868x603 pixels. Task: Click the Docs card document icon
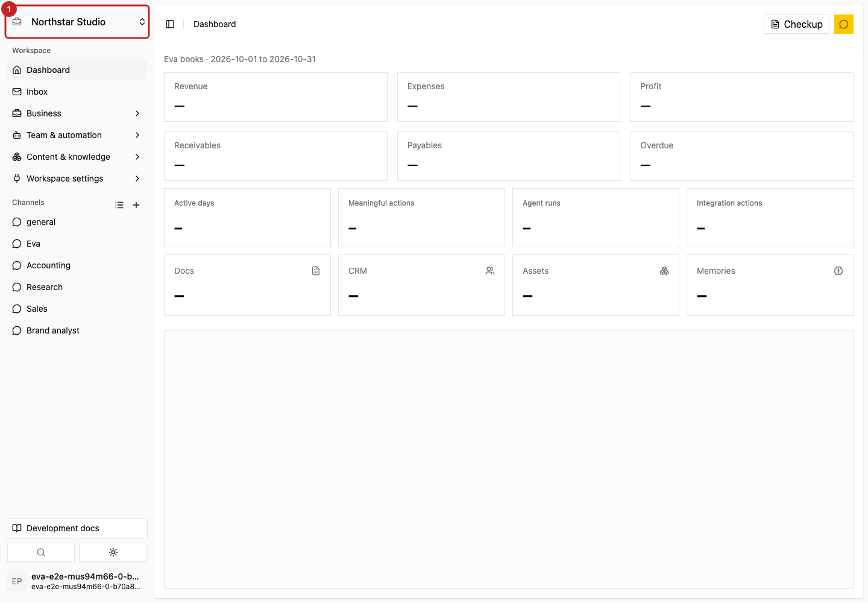tap(316, 271)
